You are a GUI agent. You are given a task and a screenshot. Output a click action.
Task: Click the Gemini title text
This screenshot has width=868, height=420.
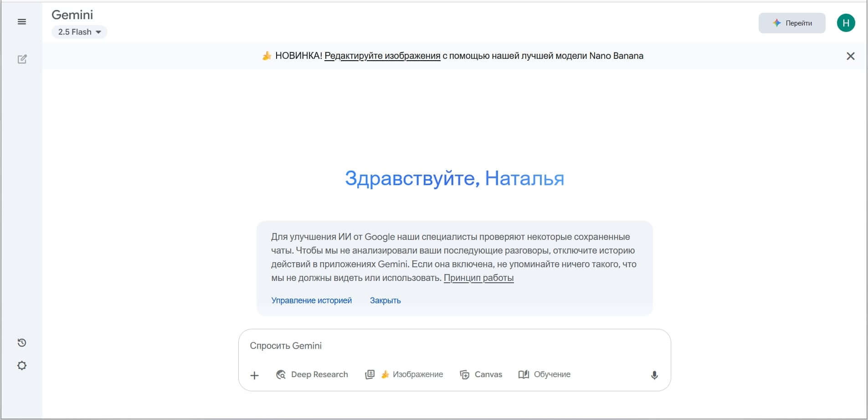pos(72,15)
